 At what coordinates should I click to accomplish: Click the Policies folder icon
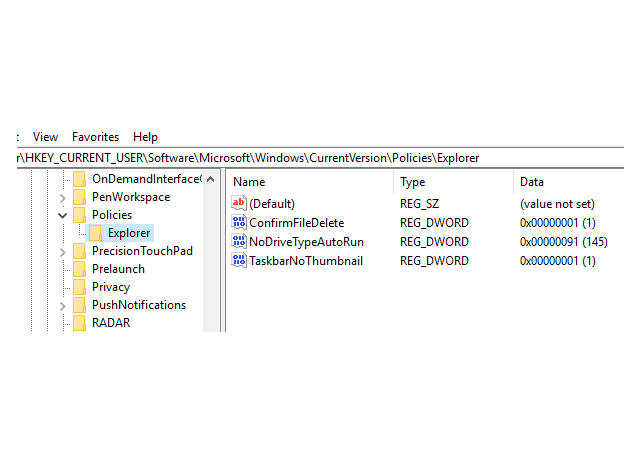coord(79,215)
